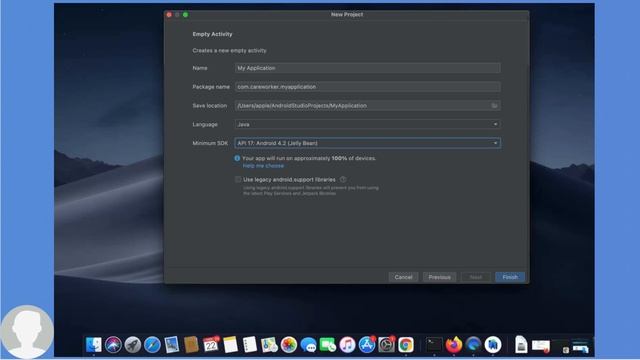Image resolution: width=640 pixels, height=360 pixels.
Task: Click the 'Creates a new empty activity' text
Action: click(x=229, y=51)
